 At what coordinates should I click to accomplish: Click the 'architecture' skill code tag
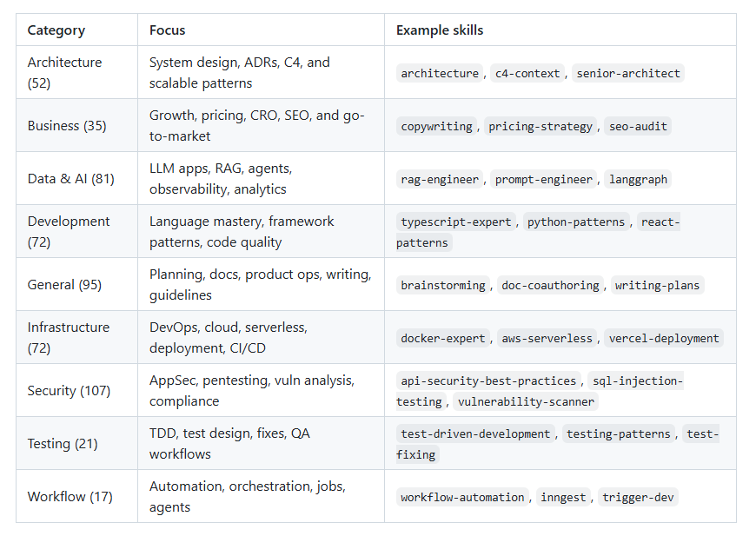(x=440, y=74)
